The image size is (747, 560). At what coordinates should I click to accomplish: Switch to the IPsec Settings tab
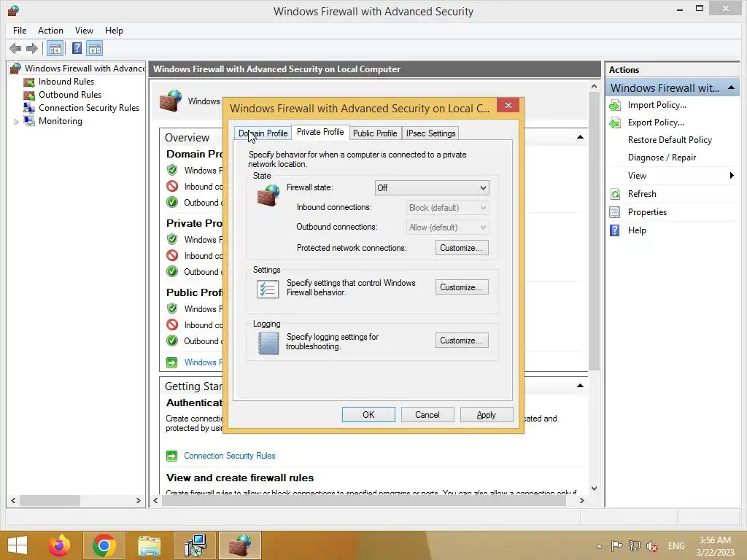click(430, 133)
